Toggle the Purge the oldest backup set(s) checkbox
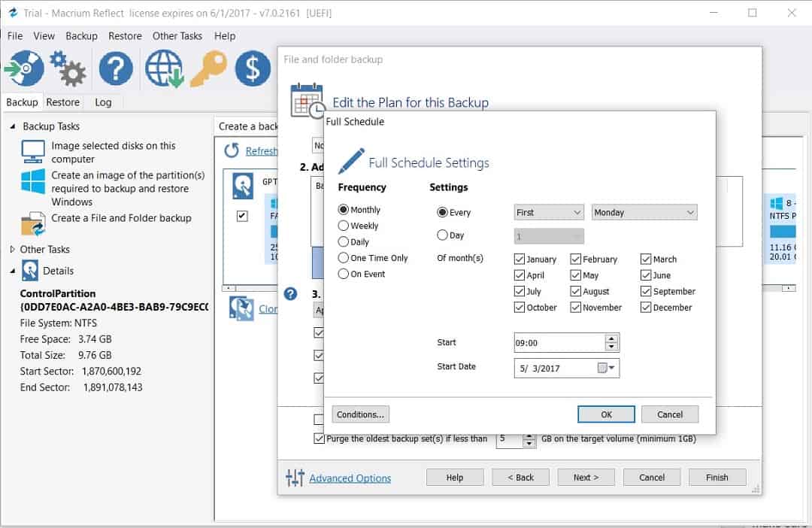The image size is (812, 528). tap(319, 438)
